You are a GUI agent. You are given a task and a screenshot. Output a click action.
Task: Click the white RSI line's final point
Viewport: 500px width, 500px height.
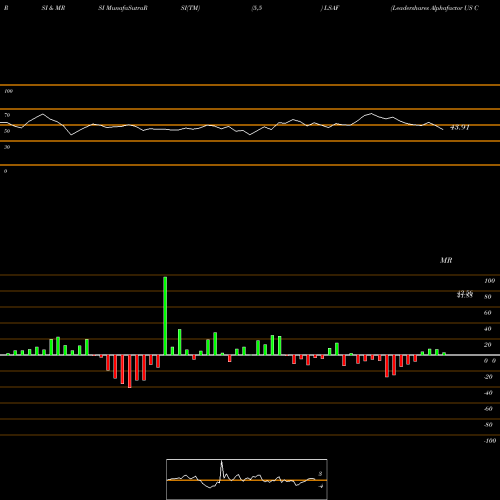pos(443,129)
